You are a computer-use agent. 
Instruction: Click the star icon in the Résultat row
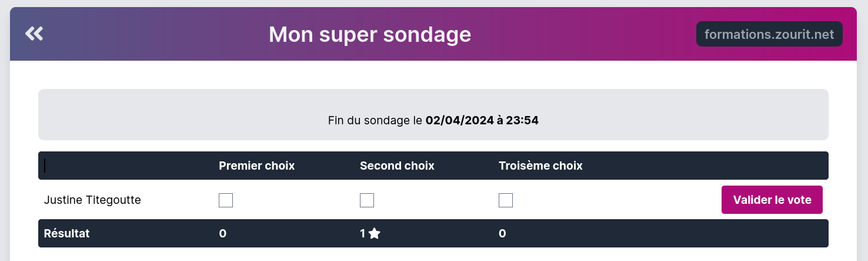coord(375,234)
